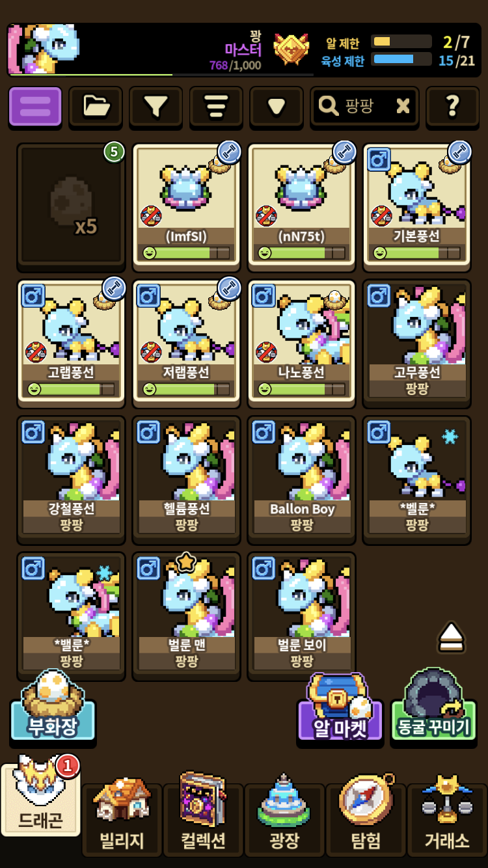The image size is (488, 868).
Task: Open the 알 마켓 egg market
Action: click(340, 709)
